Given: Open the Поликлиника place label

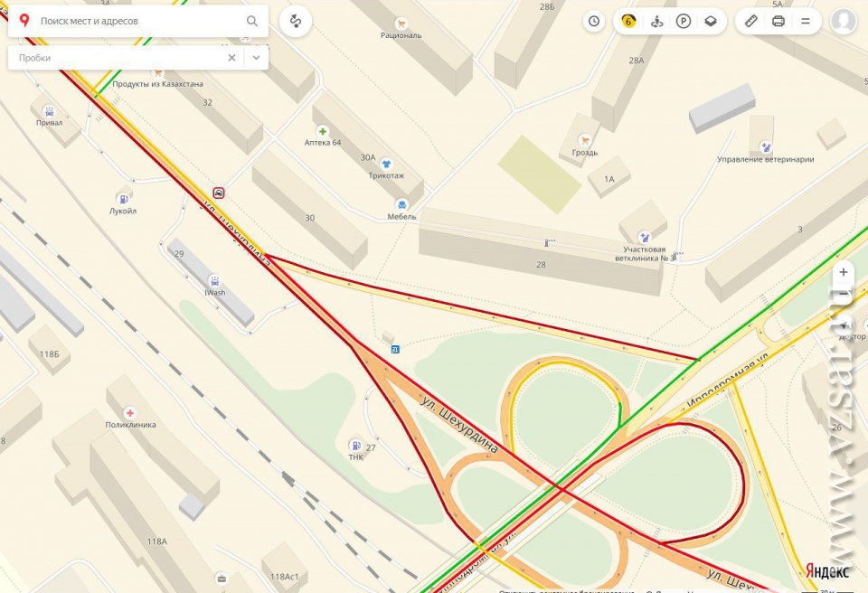Looking at the screenshot, I should (x=130, y=425).
